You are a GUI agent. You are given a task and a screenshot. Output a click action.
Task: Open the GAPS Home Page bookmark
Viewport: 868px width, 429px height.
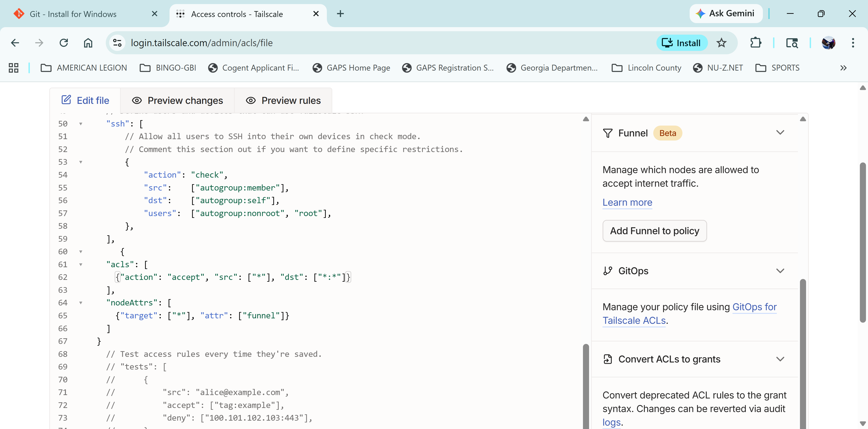351,68
